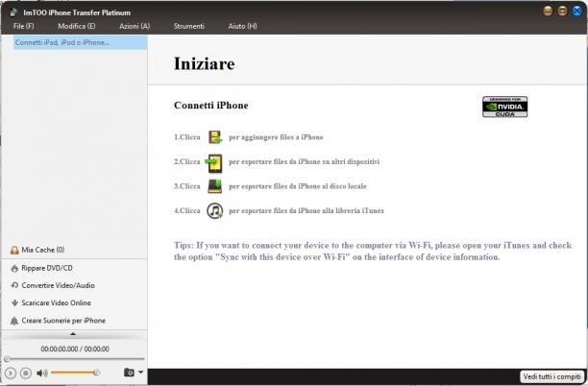Maximize the window with the square button
588x386 pixels.
(x=562, y=12)
